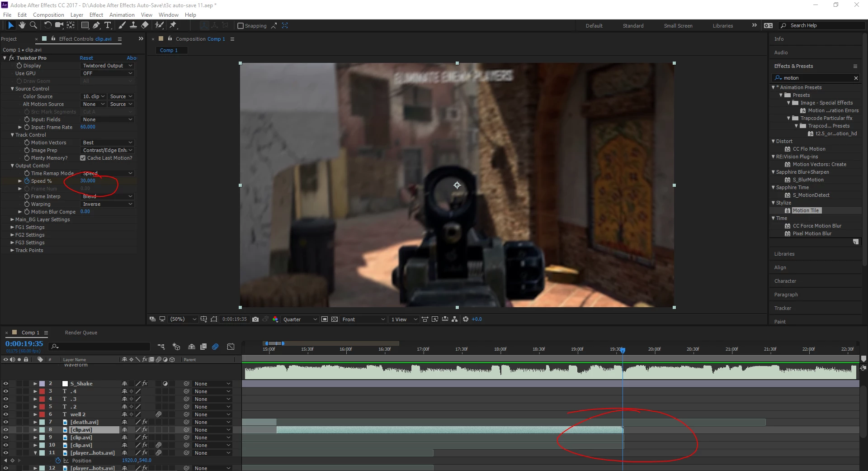
Task: Select the Motion Tile effect
Action: coord(806,210)
